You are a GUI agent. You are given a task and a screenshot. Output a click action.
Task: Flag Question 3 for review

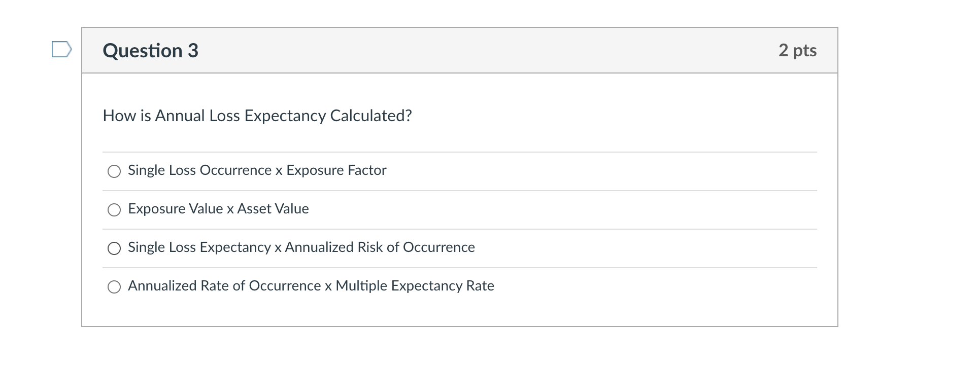click(x=61, y=50)
